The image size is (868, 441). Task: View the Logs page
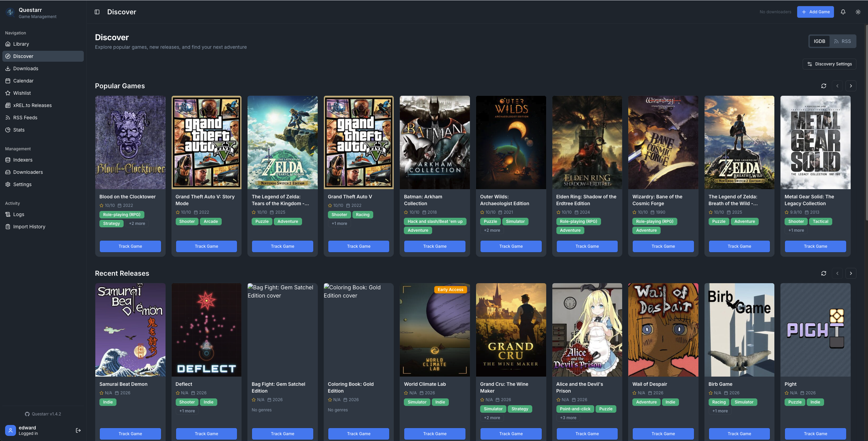(43, 214)
